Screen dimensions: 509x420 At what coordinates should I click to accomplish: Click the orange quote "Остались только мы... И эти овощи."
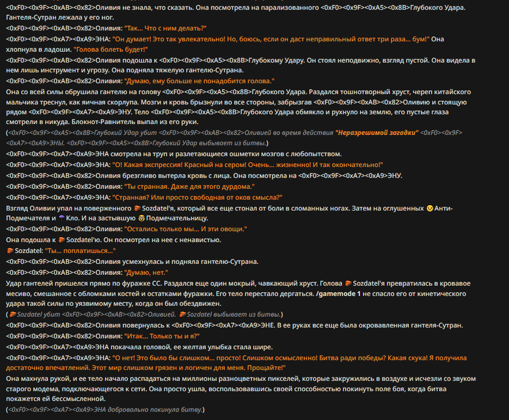pyautogui.click(x=186, y=229)
